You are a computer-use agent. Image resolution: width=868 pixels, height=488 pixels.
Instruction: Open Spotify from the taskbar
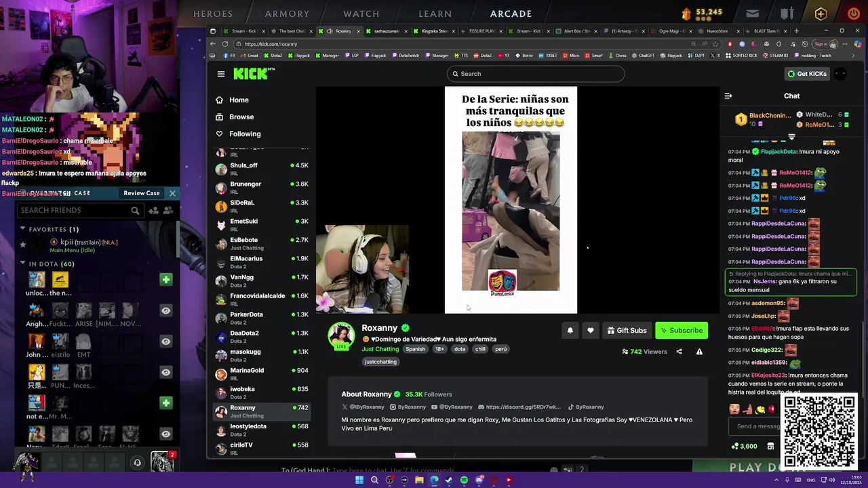click(x=464, y=480)
